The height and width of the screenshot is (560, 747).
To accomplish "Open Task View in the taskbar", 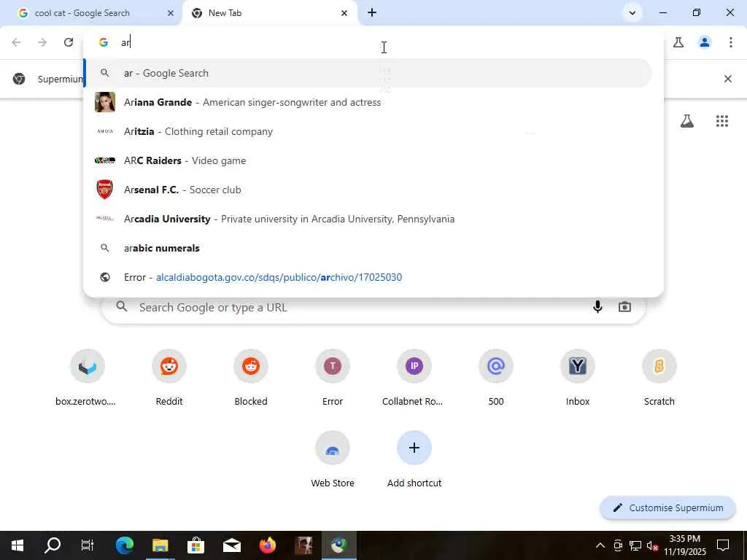I will click(x=88, y=545).
